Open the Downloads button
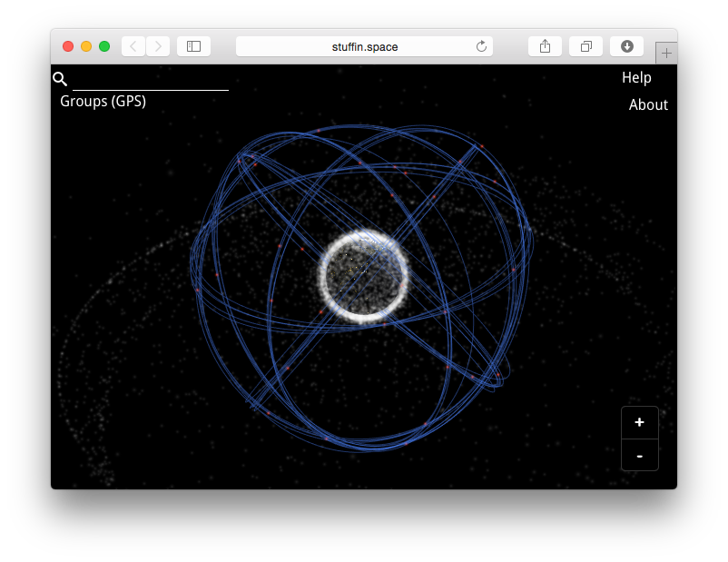Screen dimensions: 728x562 pos(626,46)
